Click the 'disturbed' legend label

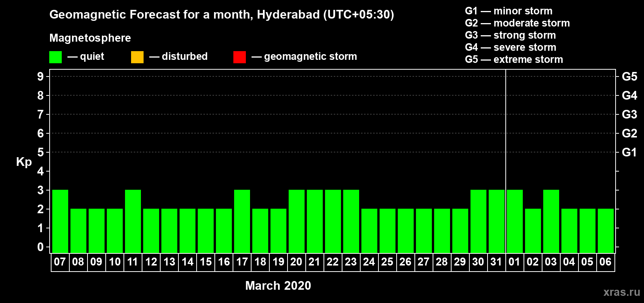[184, 56]
